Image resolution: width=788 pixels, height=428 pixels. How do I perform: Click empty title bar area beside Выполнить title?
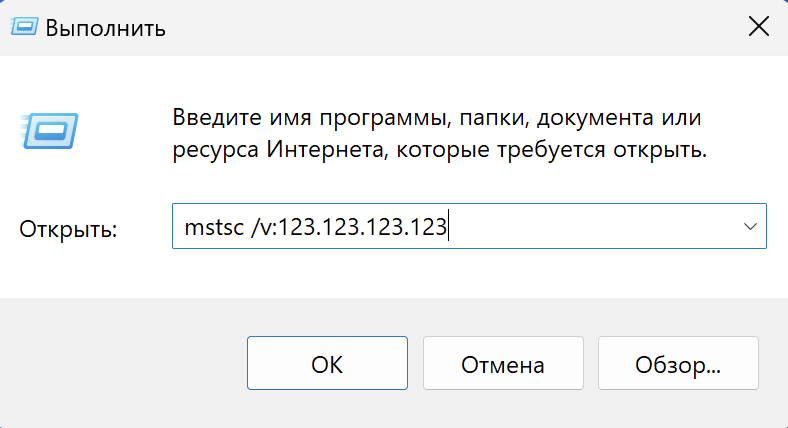[x=452, y=28]
